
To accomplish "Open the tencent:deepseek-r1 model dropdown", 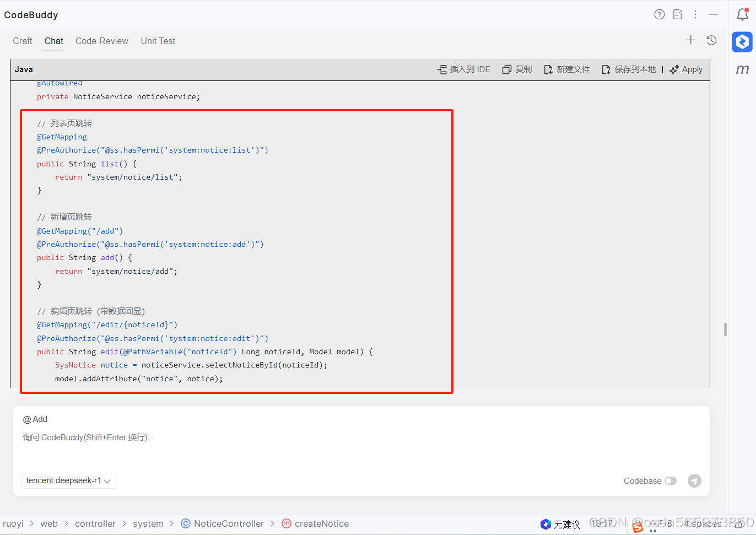I will [69, 480].
